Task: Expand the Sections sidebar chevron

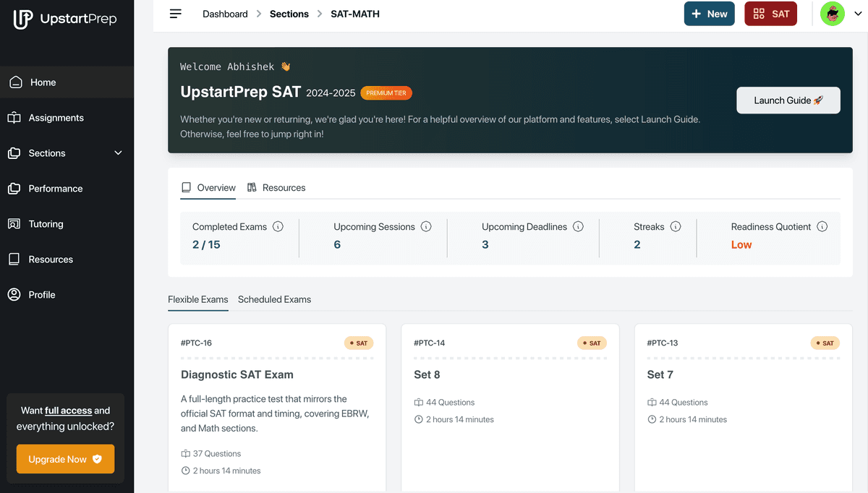Action: click(x=119, y=153)
